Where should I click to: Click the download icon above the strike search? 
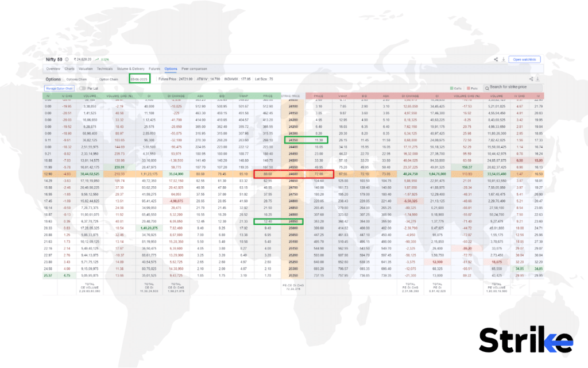(537, 79)
